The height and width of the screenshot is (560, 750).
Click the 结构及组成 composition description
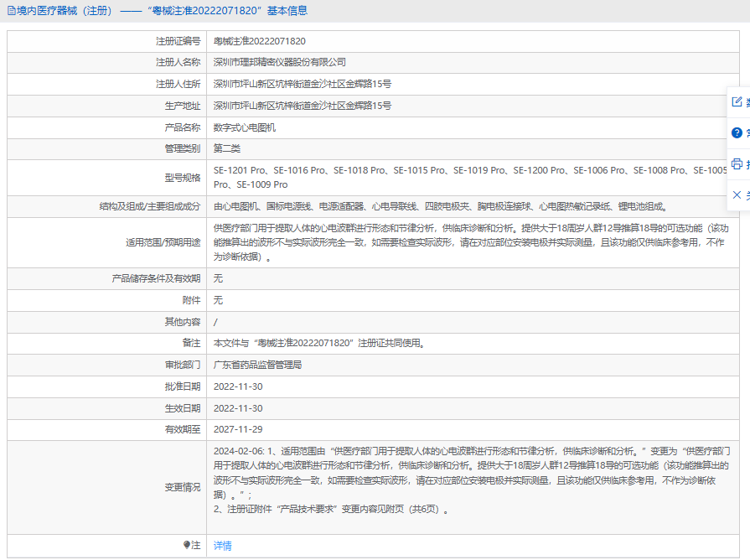click(x=440, y=206)
